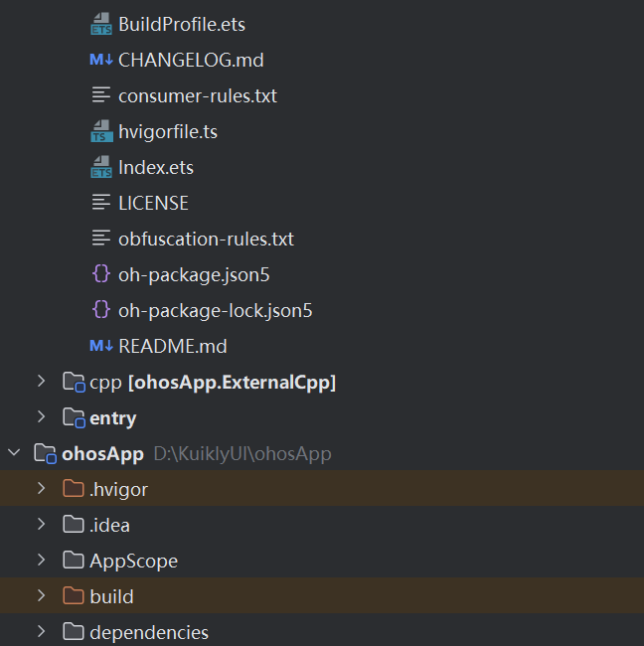The height and width of the screenshot is (646, 644).
Task: Click the module folder icon of entry
Action: click(x=75, y=417)
